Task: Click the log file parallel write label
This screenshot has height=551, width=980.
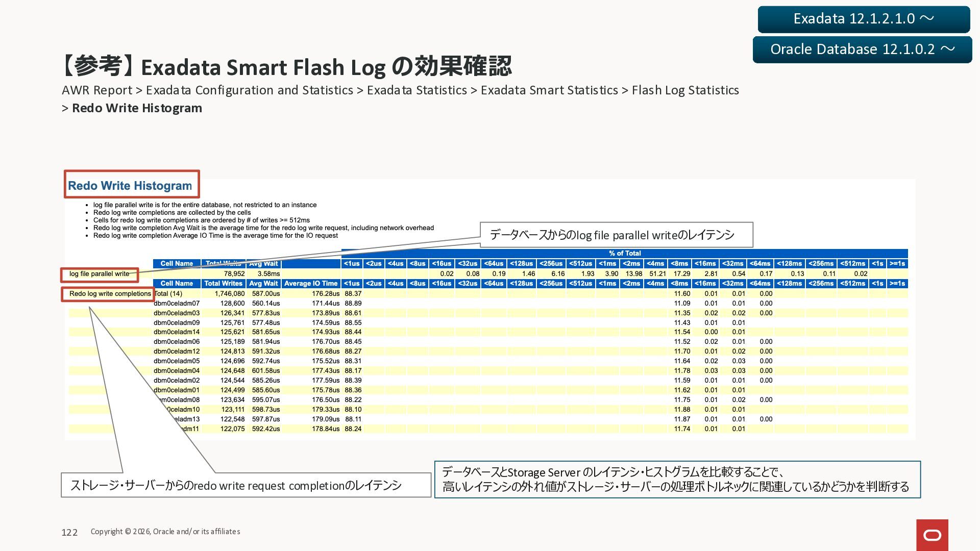Action: (x=100, y=274)
